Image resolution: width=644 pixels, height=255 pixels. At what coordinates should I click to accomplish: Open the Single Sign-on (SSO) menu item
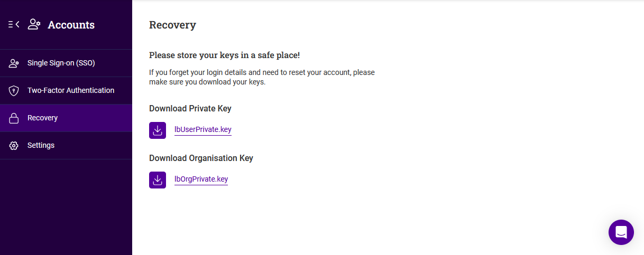pyautogui.click(x=66, y=63)
